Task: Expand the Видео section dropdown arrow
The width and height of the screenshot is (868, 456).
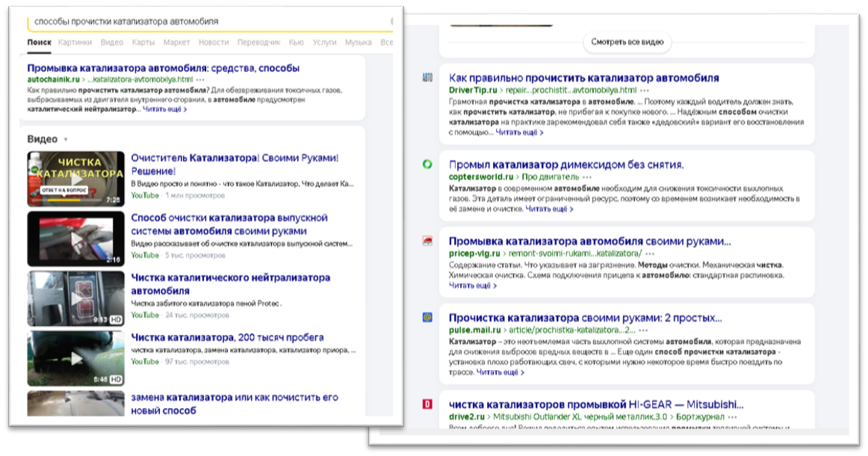Action: [66, 140]
